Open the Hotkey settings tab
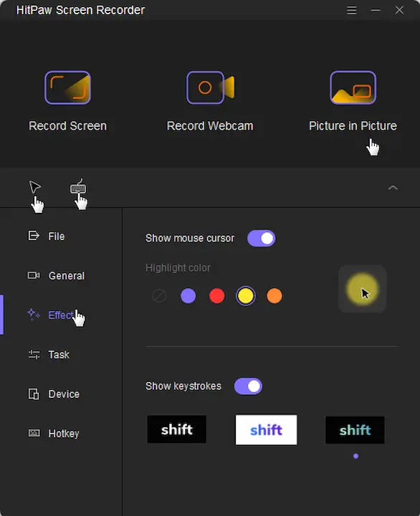Screen dimensions: 420x516 54,434
